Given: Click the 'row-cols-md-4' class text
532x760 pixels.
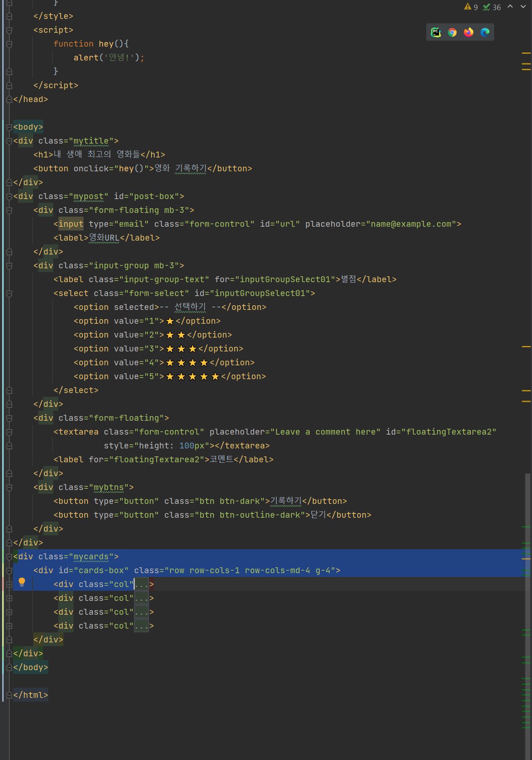Looking at the screenshot, I should point(278,570).
